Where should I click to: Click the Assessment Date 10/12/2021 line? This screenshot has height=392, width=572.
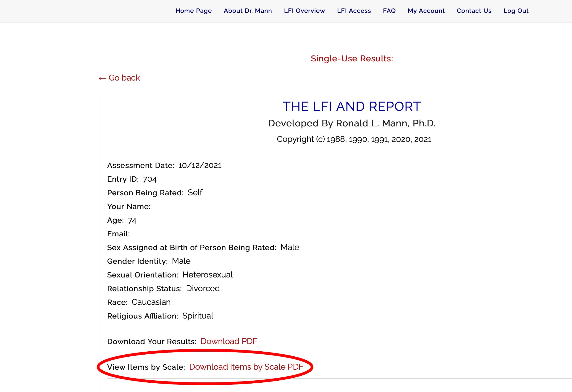[x=164, y=165]
